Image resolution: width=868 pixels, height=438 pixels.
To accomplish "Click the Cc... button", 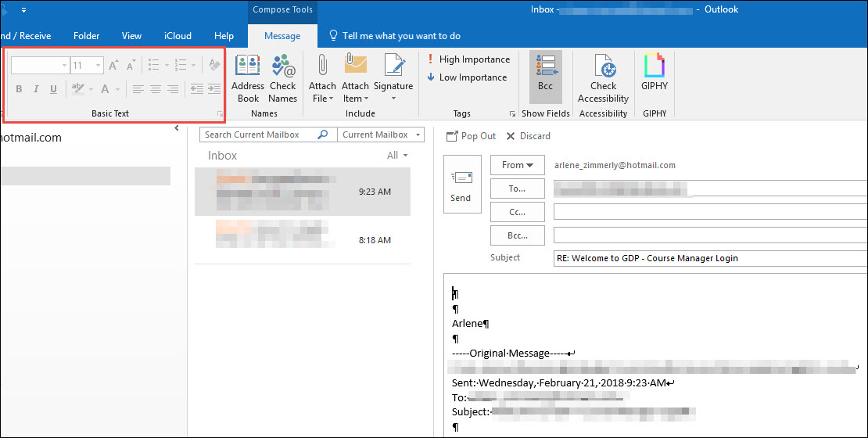I will tap(518, 212).
